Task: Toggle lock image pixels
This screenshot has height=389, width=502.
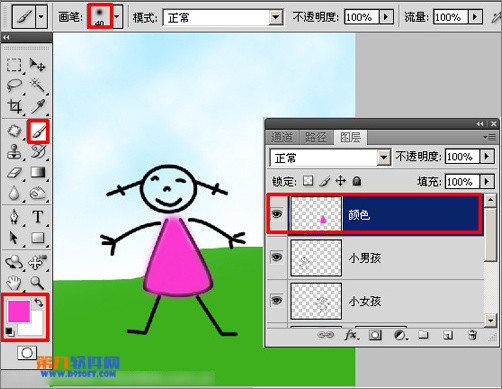Action: click(325, 181)
